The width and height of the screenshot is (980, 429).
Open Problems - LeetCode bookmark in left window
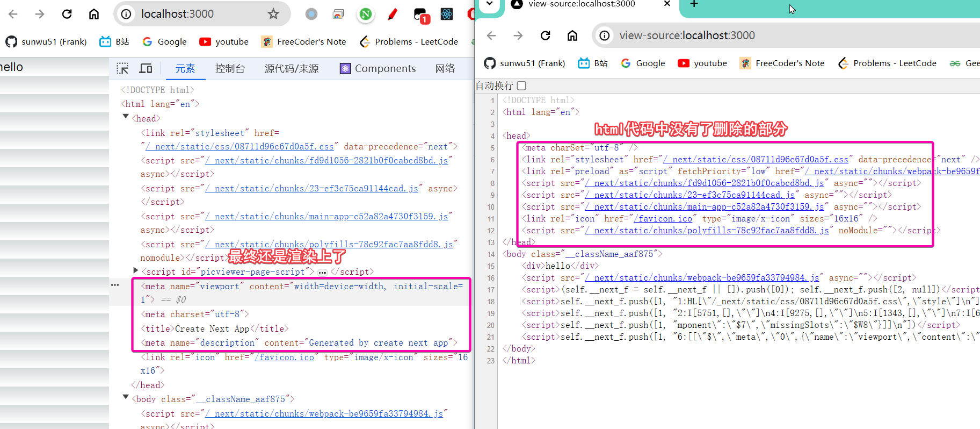(409, 41)
